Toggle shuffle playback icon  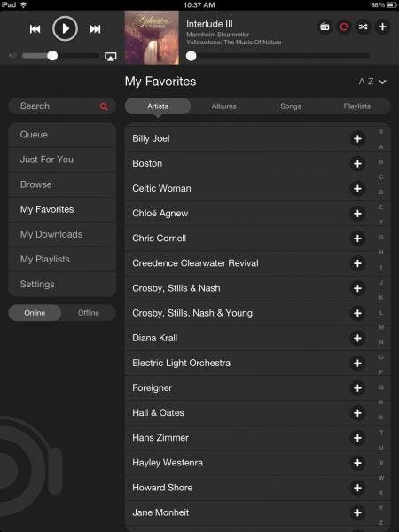coord(363,27)
